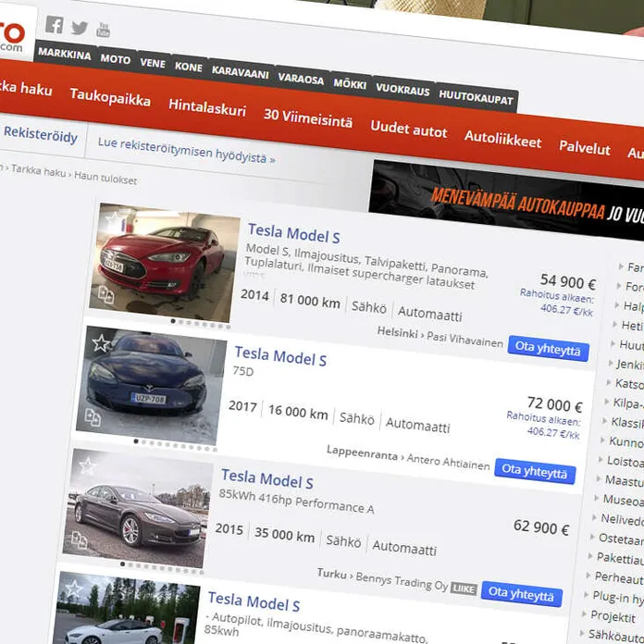Open the MOTO tab
This screenshot has height=644, width=644.
(x=116, y=58)
